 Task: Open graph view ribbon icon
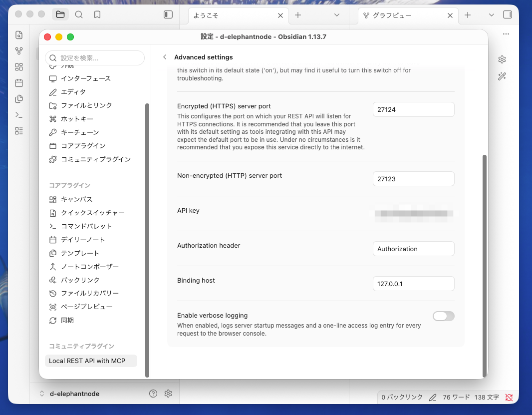point(19,51)
